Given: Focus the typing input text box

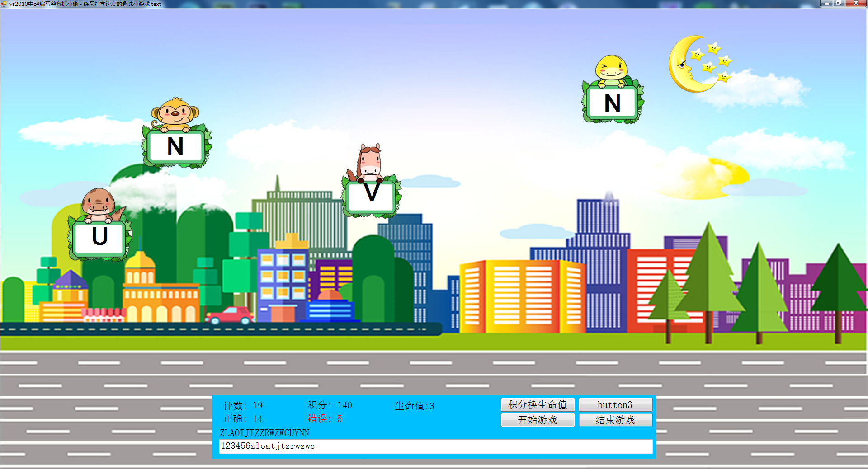Looking at the screenshot, I should coord(436,446).
